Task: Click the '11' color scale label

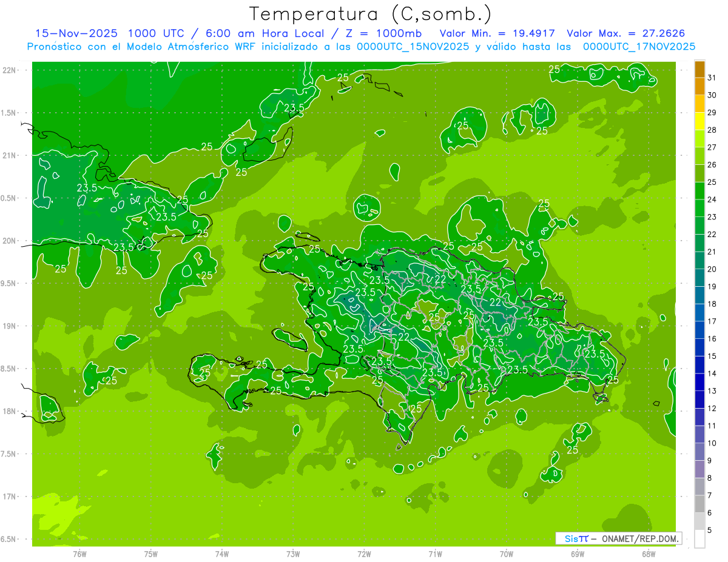Action: [712, 426]
